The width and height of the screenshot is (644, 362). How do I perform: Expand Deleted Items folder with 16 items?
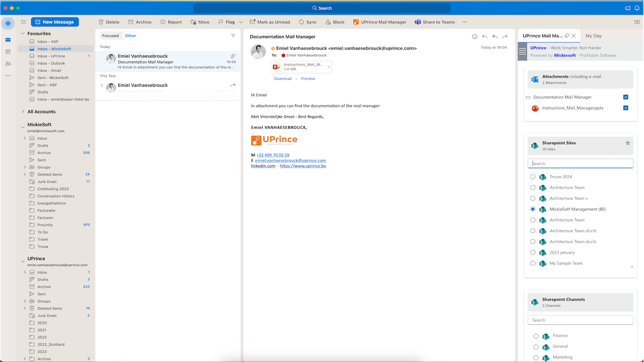(25, 308)
